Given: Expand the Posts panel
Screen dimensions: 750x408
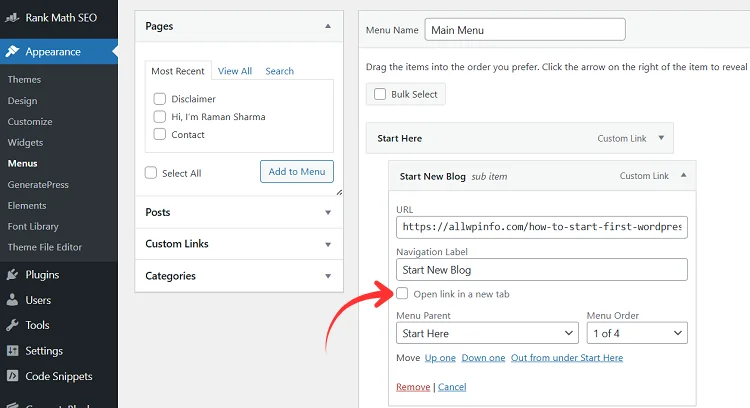Looking at the screenshot, I should pos(328,212).
